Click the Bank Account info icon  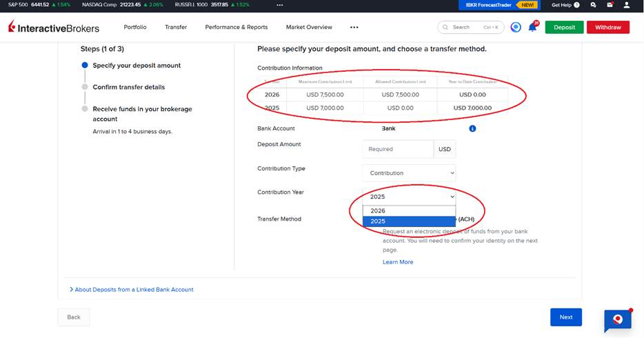pyautogui.click(x=472, y=128)
